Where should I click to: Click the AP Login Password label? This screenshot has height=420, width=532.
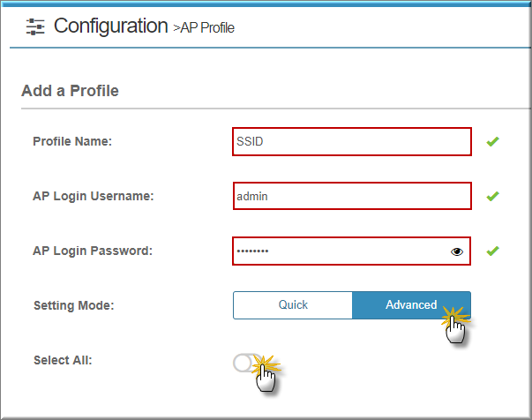93,251
